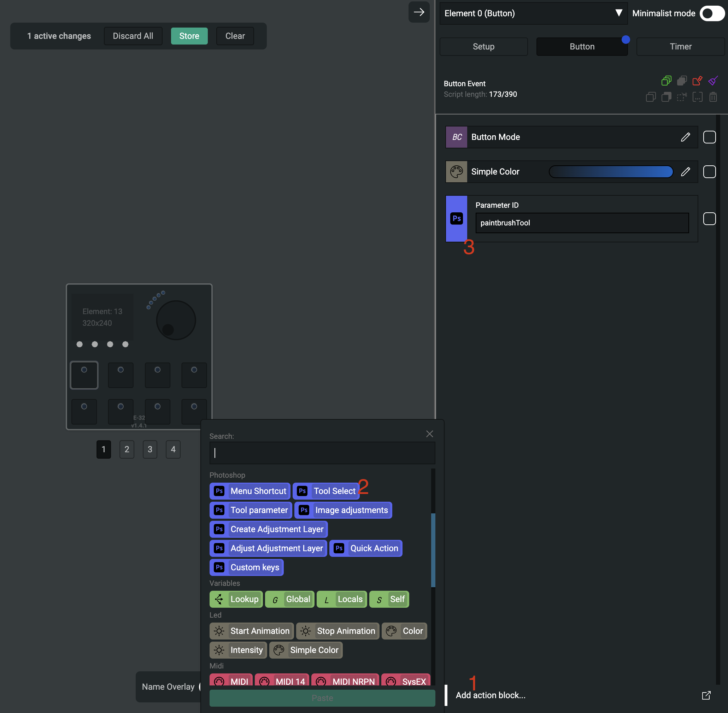Click the scissors cut selection icon
This screenshot has width=728, height=713.
(682, 97)
